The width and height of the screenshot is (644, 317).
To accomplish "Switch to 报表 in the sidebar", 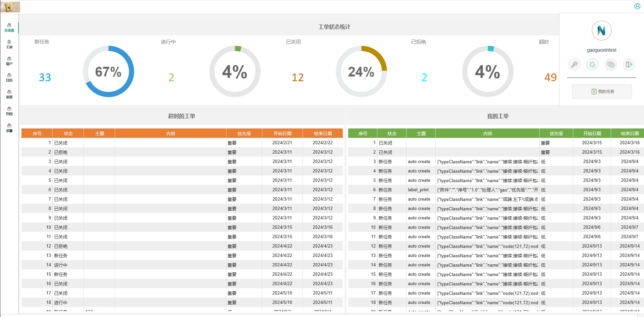I will [9, 94].
